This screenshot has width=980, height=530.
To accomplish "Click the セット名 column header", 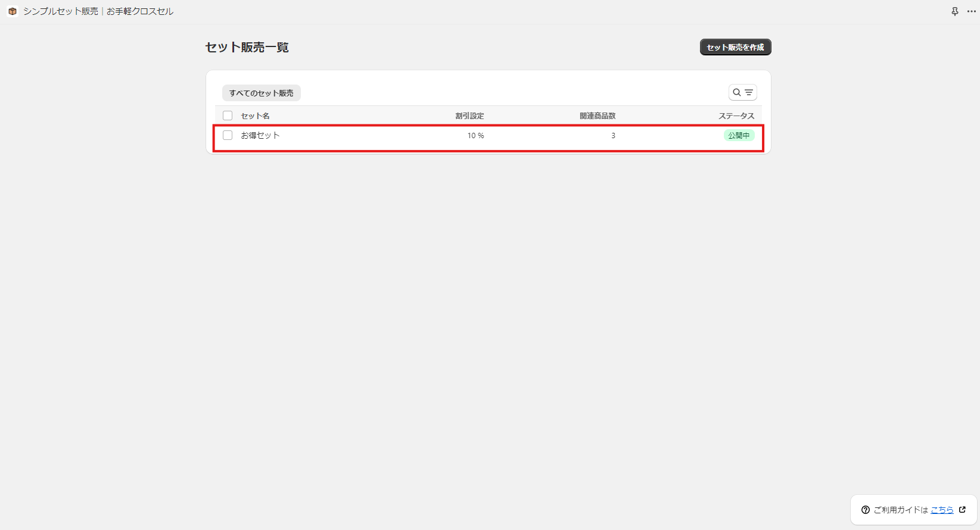I will pyautogui.click(x=255, y=116).
